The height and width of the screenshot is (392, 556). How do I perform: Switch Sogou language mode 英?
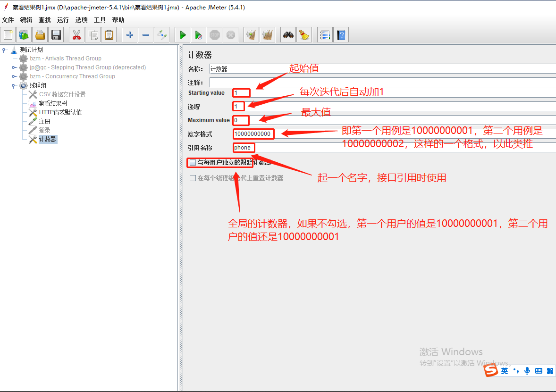(x=505, y=371)
